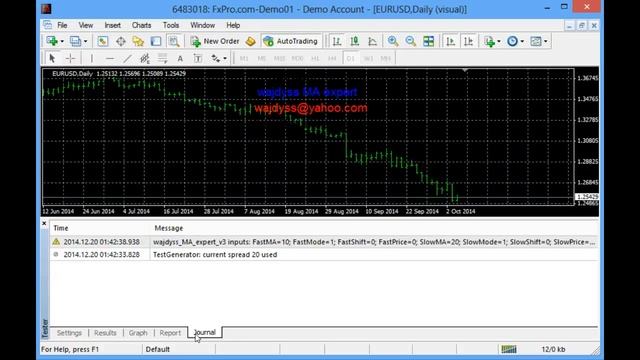
Task: Click the Zoom Out magnifier
Action: pyautogui.click(x=411, y=41)
